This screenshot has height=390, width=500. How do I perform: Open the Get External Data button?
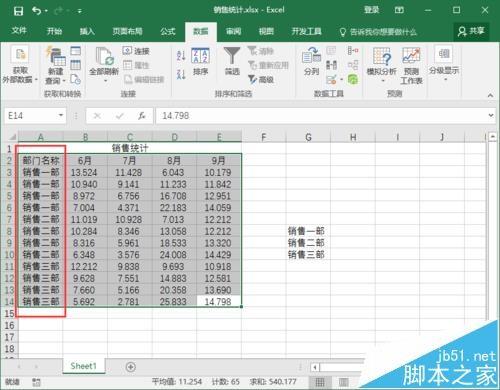coord(20,65)
